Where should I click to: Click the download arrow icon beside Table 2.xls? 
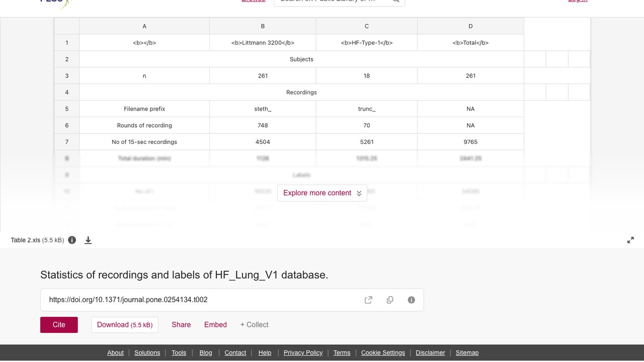pos(88,240)
